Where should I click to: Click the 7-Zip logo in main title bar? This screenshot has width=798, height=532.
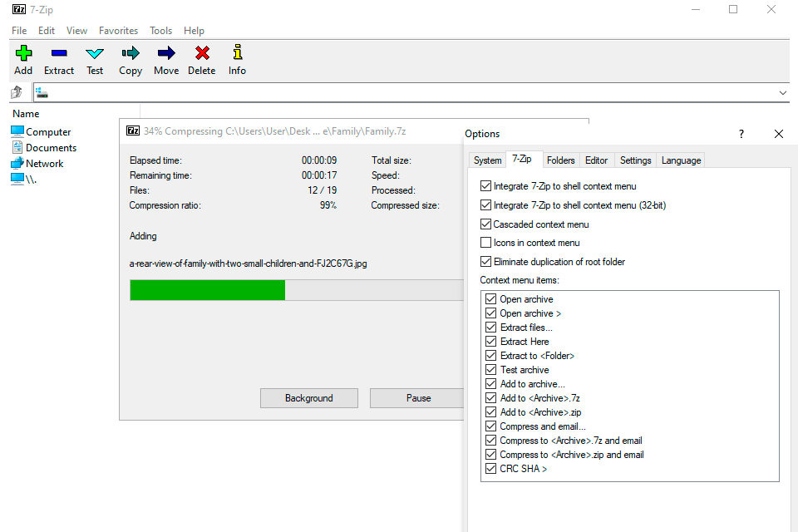click(x=19, y=9)
